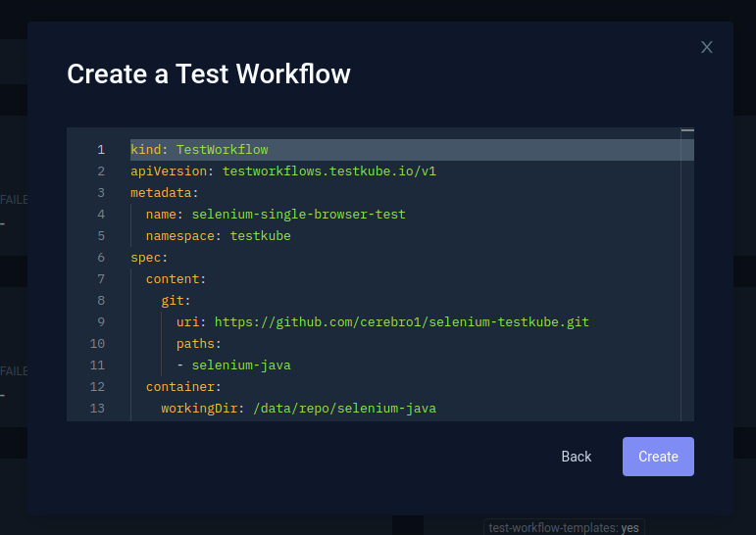The height and width of the screenshot is (535, 756).
Task: Click the apiVersion value testworkflows.testkube.io/v1
Action: [329, 171]
